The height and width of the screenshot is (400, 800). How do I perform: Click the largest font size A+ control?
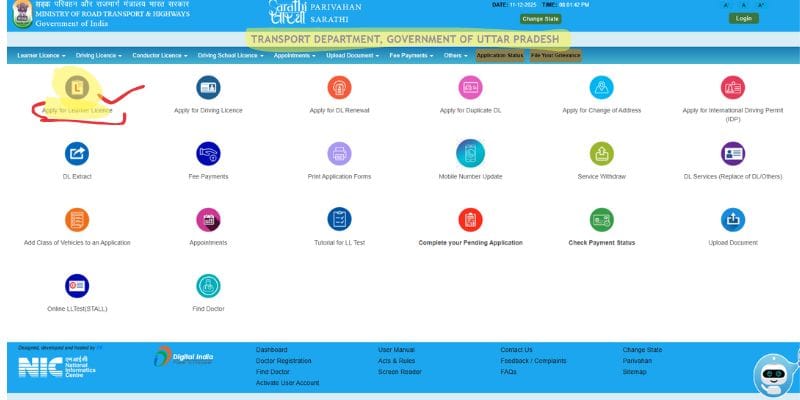click(761, 5)
